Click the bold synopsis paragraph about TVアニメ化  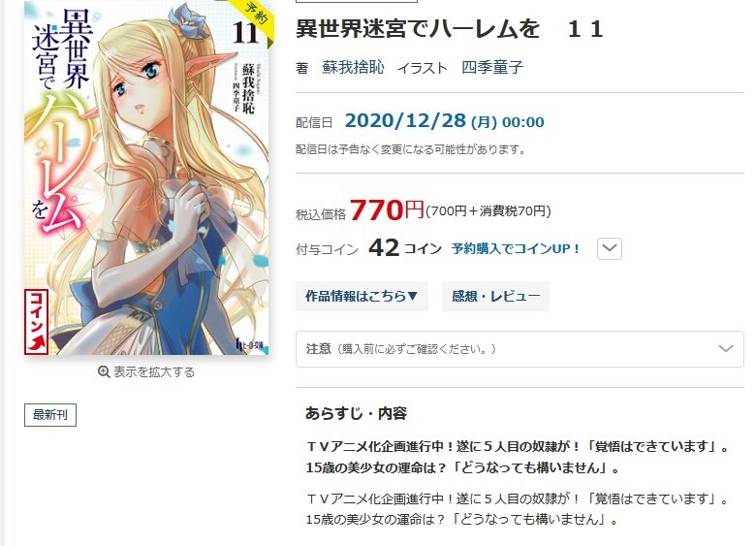click(x=518, y=457)
